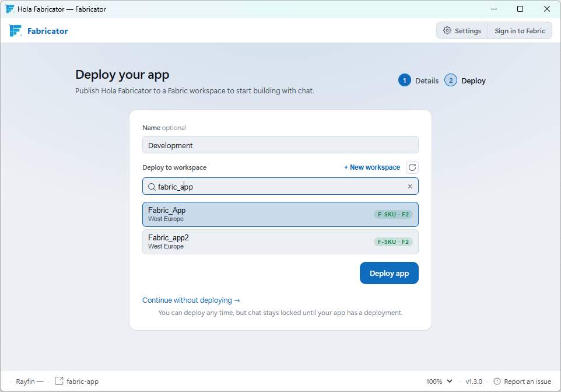Go to step 2 Deploy
Screen dimensions: 561x392
coord(465,80)
